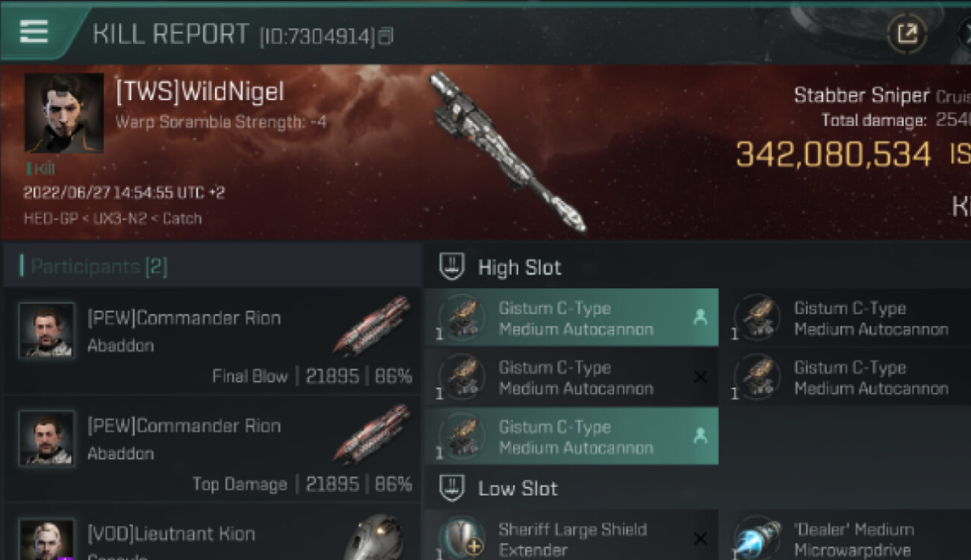Image resolution: width=971 pixels, height=560 pixels.
Task: Open the hamburger menu
Action: [34, 31]
